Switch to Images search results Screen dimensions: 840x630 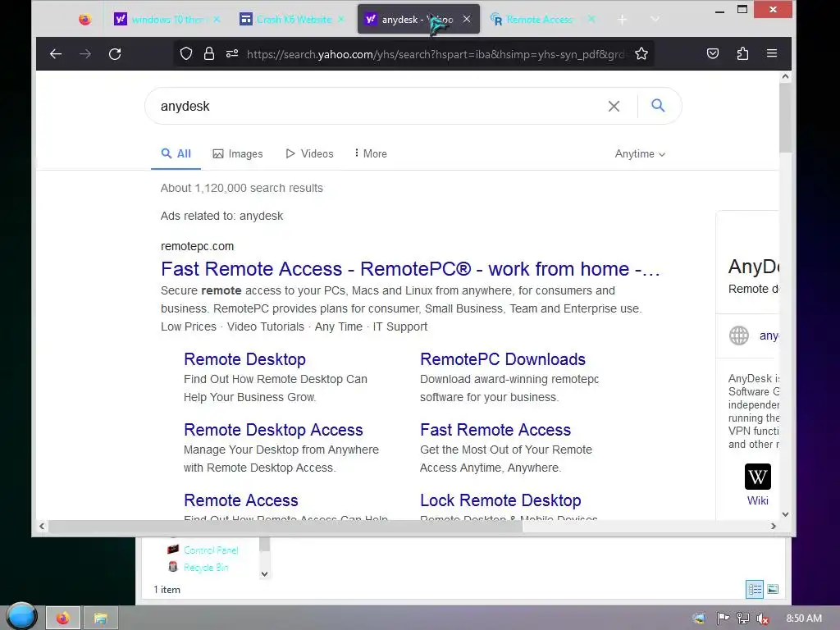point(238,153)
